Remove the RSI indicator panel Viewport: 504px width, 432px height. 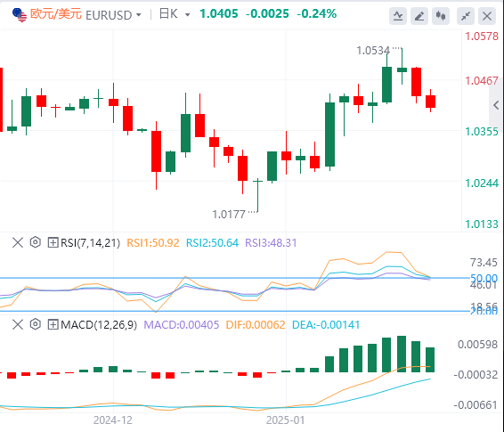point(18,242)
